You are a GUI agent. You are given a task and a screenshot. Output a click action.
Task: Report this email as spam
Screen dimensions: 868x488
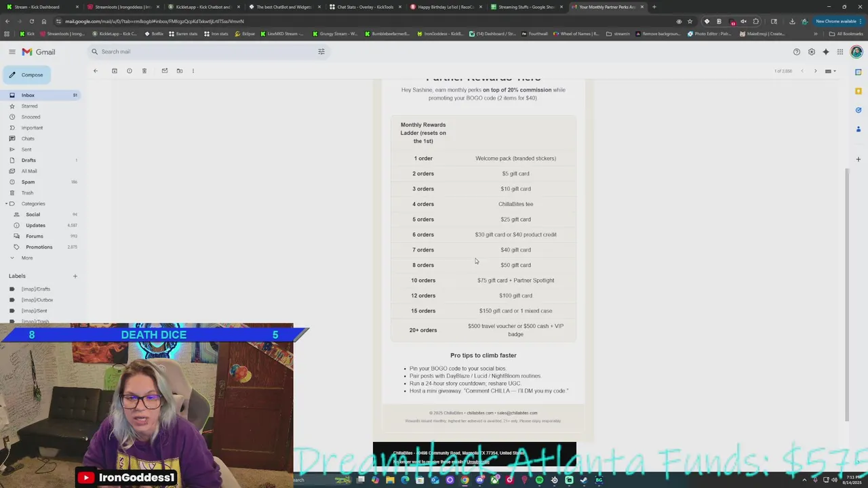pos(130,70)
